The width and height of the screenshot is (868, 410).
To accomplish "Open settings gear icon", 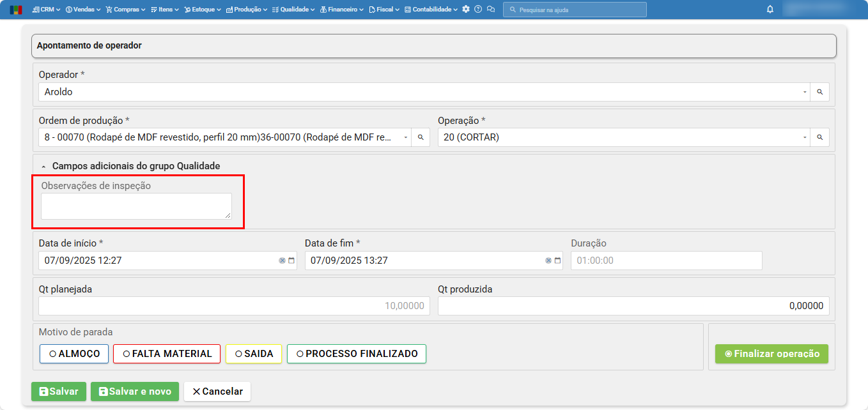I will click(x=466, y=10).
